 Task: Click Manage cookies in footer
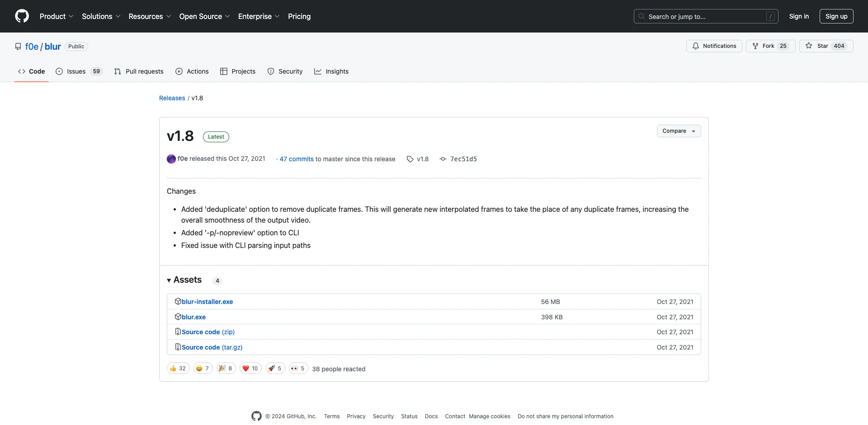(x=490, y=416)
